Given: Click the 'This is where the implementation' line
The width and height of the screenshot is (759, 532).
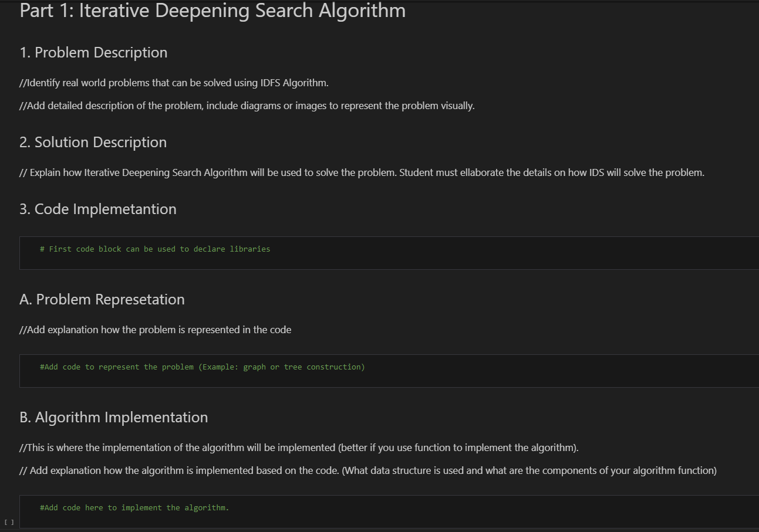Looking at the screenshot, I should point(299,448).
